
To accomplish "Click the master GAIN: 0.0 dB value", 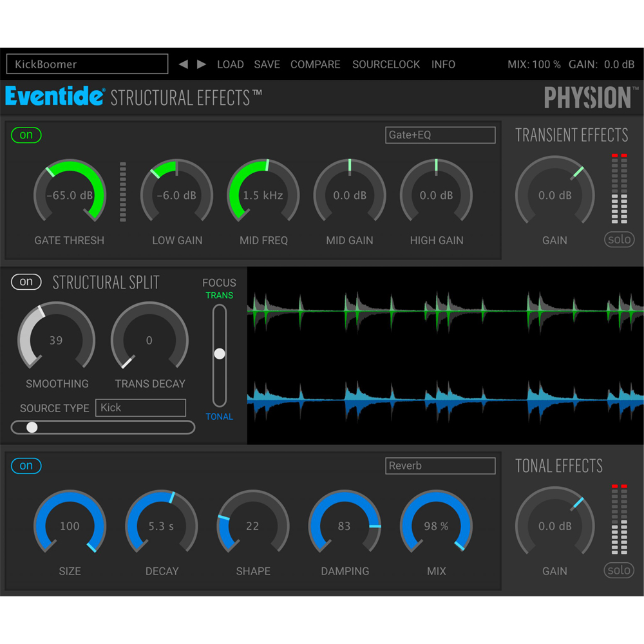I will point(601,64).
